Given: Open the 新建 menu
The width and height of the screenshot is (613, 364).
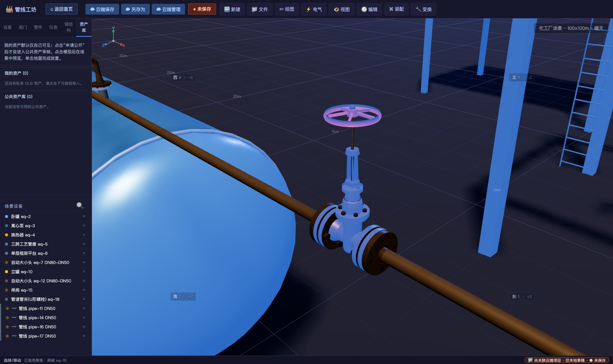Looking at the screenshot, I should pos(232,9).
